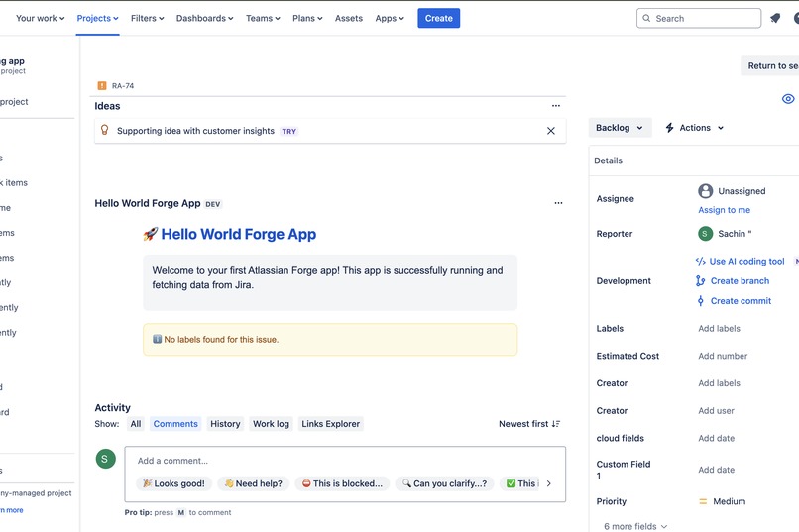Click the Unassigned avatar icon
799x532 pixels.
click(x=705, y=191)
